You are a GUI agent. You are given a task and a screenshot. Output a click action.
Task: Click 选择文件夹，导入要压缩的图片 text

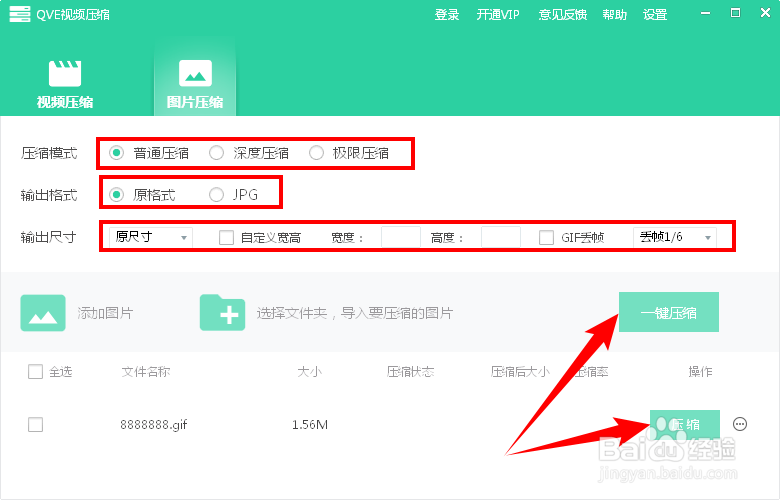355,313
